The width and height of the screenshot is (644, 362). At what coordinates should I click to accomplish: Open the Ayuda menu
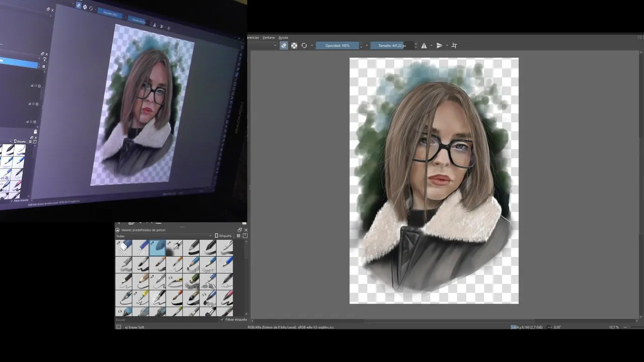[x=283, y=37]
